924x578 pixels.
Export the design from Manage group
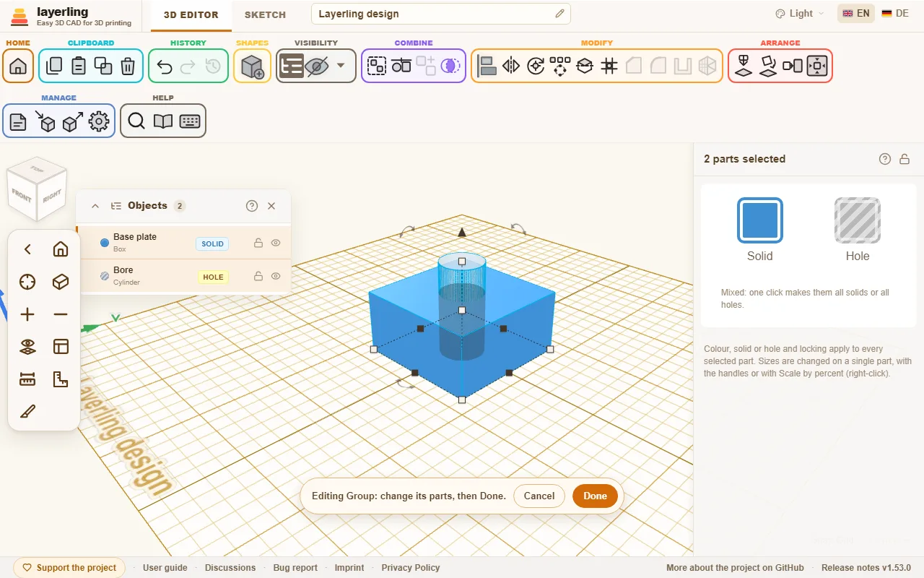tap(71, 121)
